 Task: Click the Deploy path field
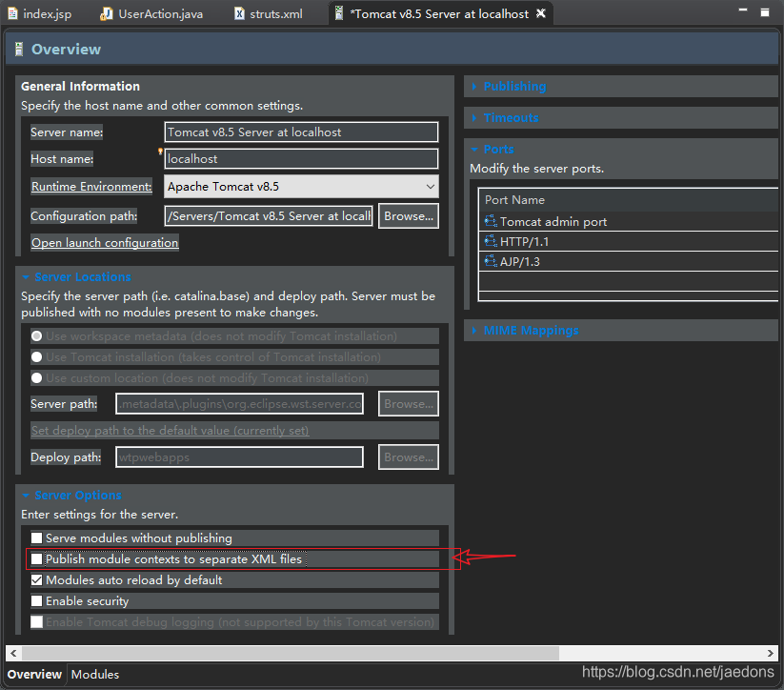[x=239, y=457]
